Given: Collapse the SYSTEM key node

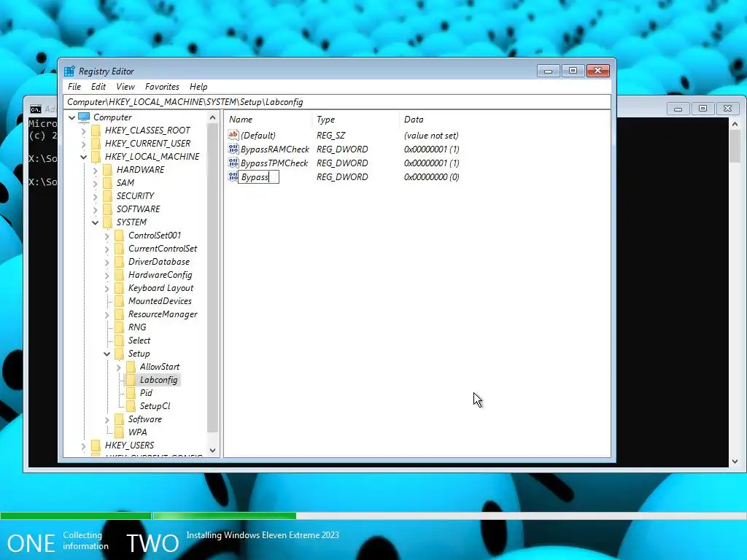Looking at the screenshot, I should (96, 222).
